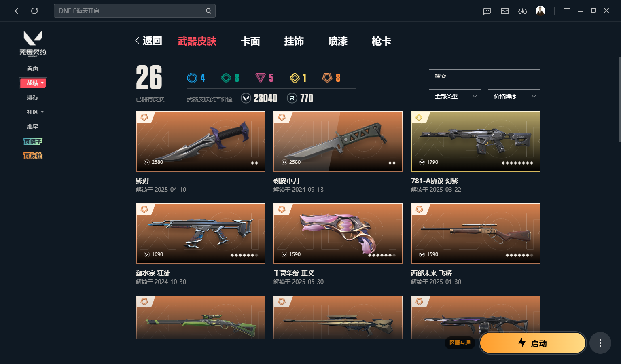Select the 影刃 knife skin thumbnail

coord(201,142)
